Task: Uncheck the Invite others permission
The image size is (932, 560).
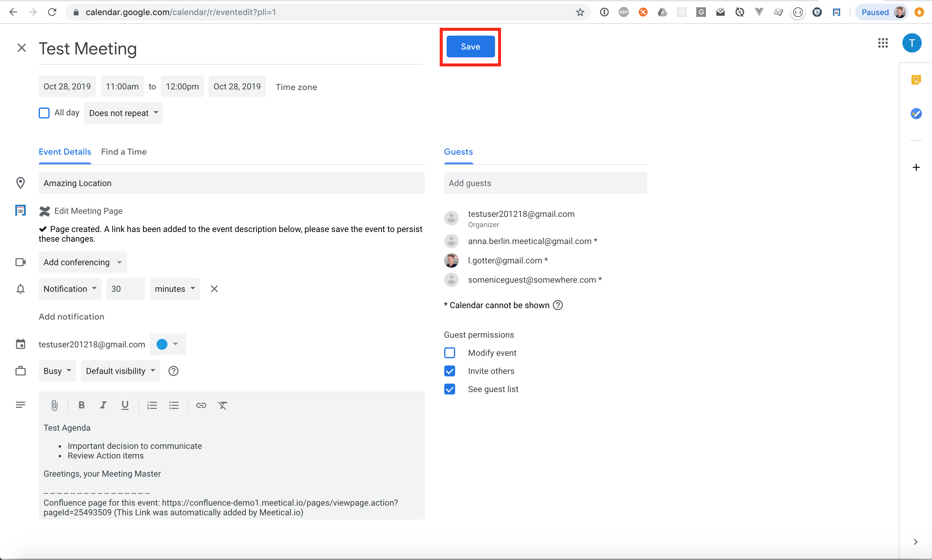Action: tap(450, 371)
